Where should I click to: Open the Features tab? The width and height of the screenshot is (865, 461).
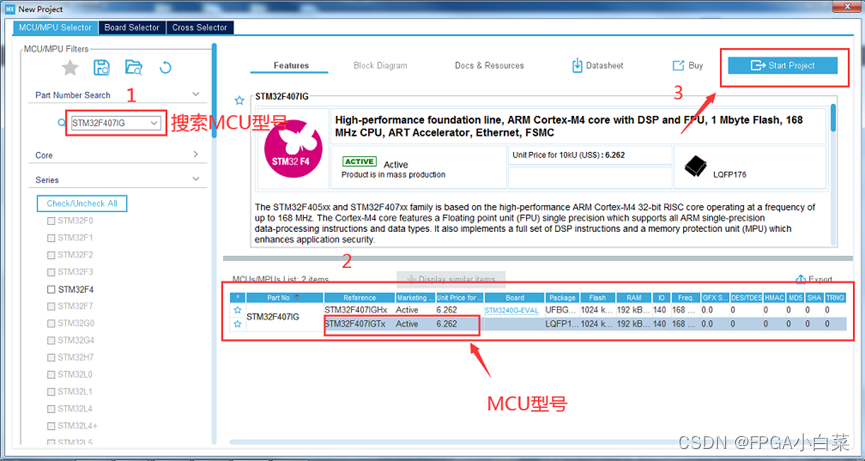291,65
